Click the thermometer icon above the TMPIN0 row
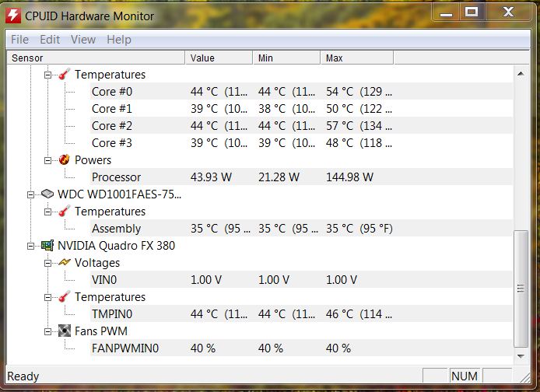The width and height of the screenshot is (540, 392). [64, 296]
